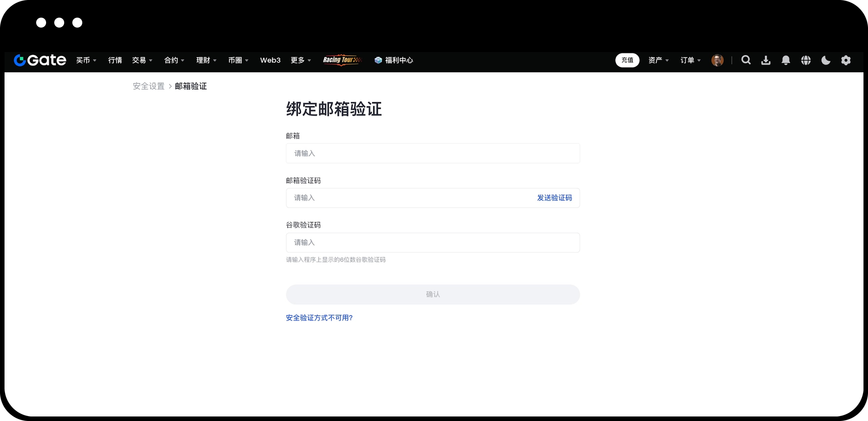
Task: Expand the 买币 dropdown menu
Action: pyautogui.click(x=86, y=60)
